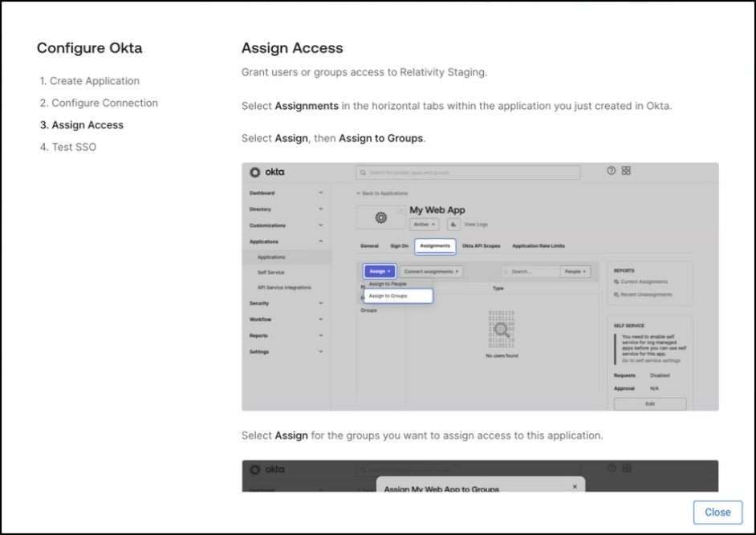Click the Edit button in Self Service panel
This screenshot has height=535, width=756.
click(x=650, y=404)
